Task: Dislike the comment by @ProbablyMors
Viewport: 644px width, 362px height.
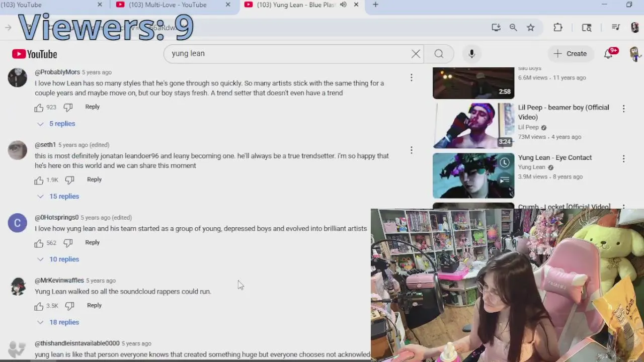Action: [68, 108]
